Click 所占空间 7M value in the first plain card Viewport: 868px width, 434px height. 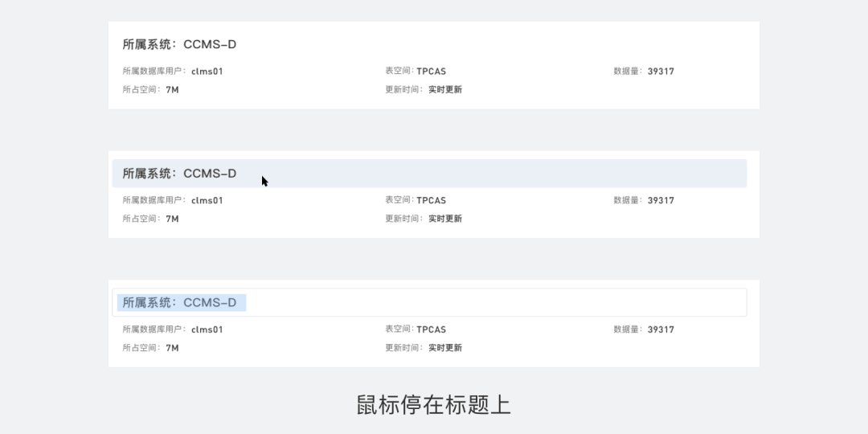(172, 90)
